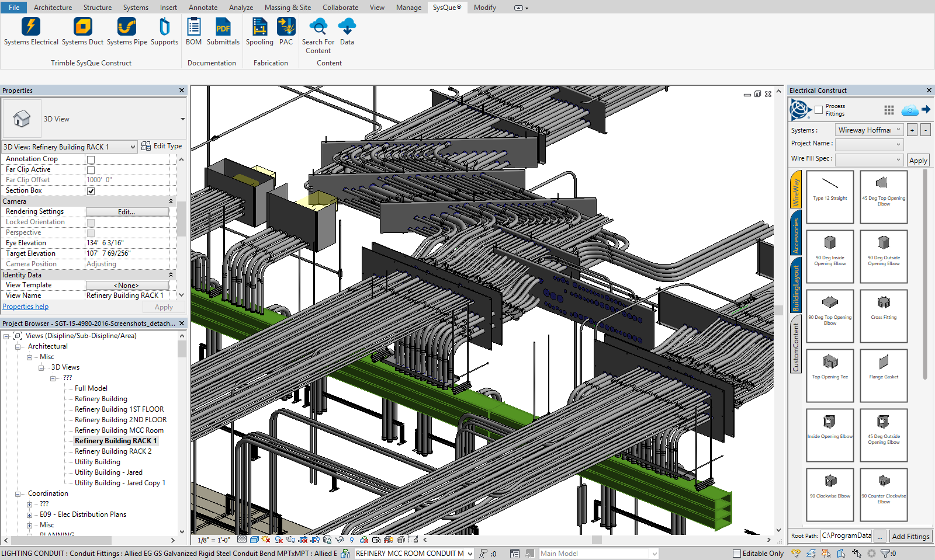Uncheck the Section Box checkbox
The image size is (935, 560).
(x=91, y=191)
